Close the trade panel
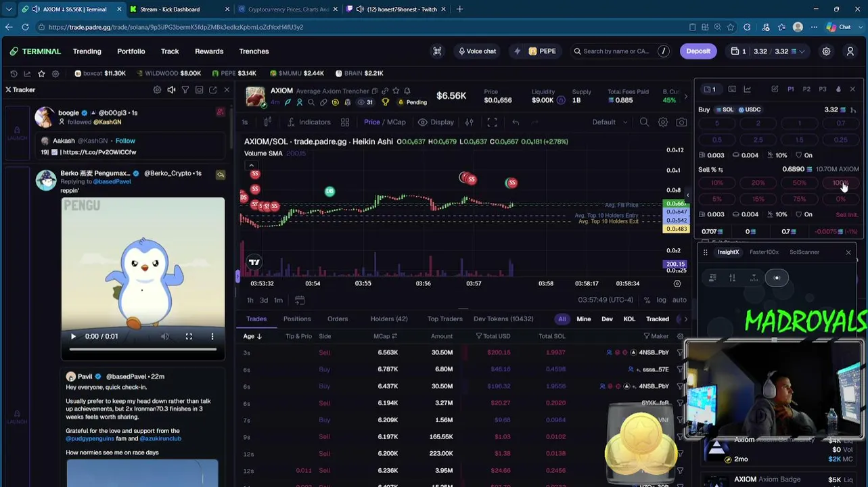868x487 pixels. (852, 89)
